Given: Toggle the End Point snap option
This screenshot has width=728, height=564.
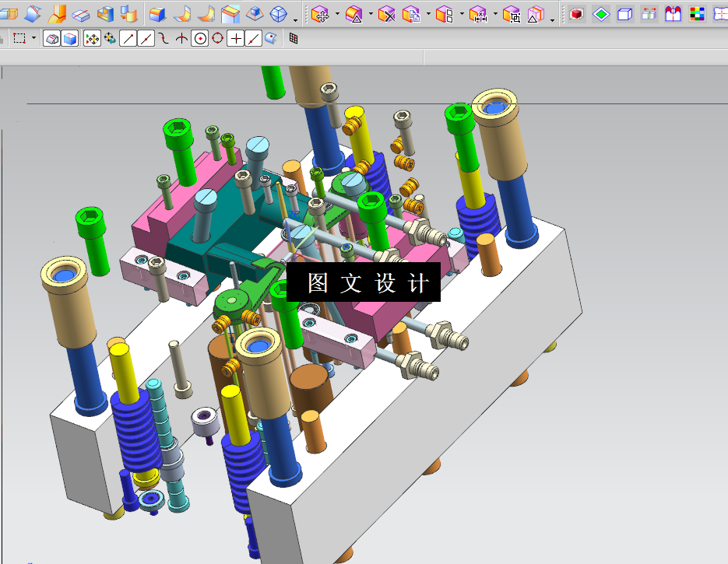Looking at the screenshot, I should tap(128, 38).
